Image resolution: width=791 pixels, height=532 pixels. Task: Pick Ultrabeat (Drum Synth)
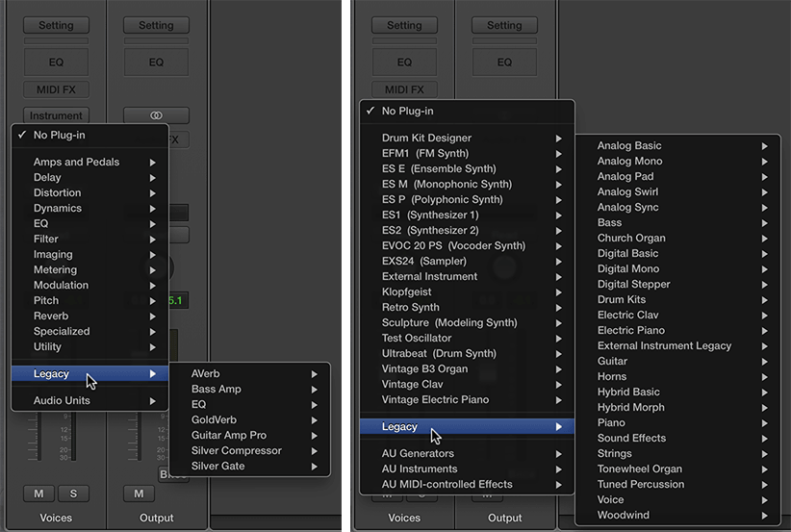point(467,353)
